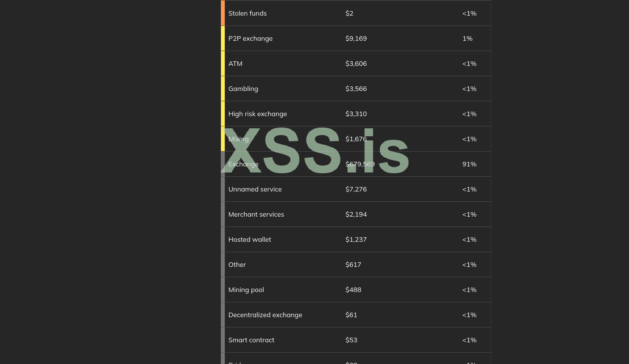Click the $53 Smart contract amount
629x364 pixels.
click(x=351, y=340)
